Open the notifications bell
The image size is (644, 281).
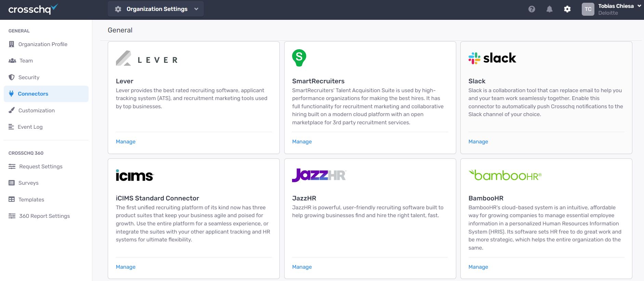coord(549,9)
